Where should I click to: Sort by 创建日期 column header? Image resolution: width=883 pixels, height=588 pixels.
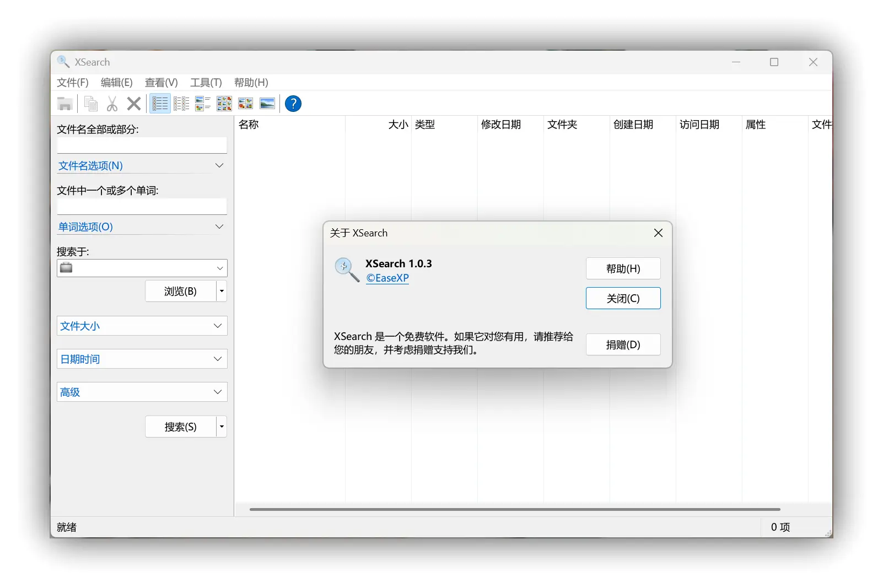[x=643, y=125]
